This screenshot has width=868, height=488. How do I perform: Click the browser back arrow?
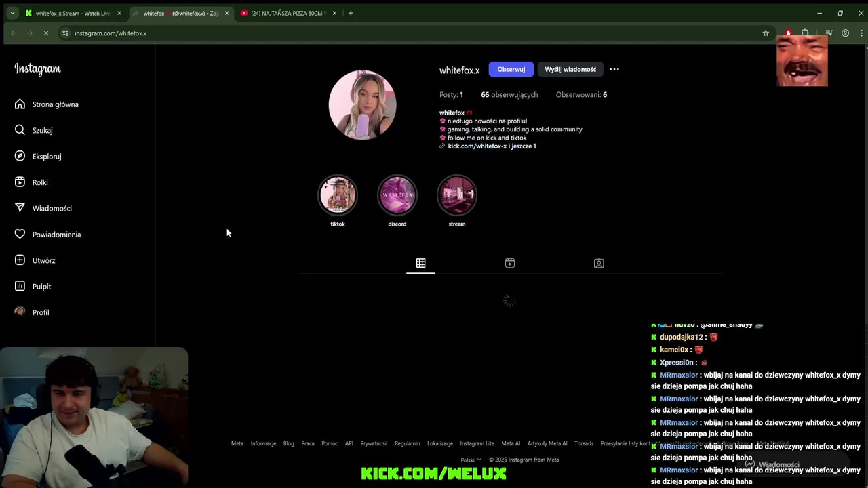(14, 33)
